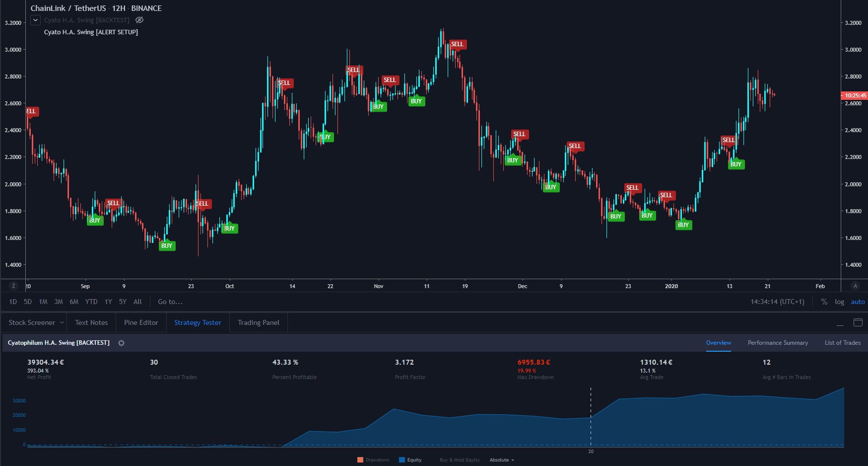Set the chart range to 6M

74,302
